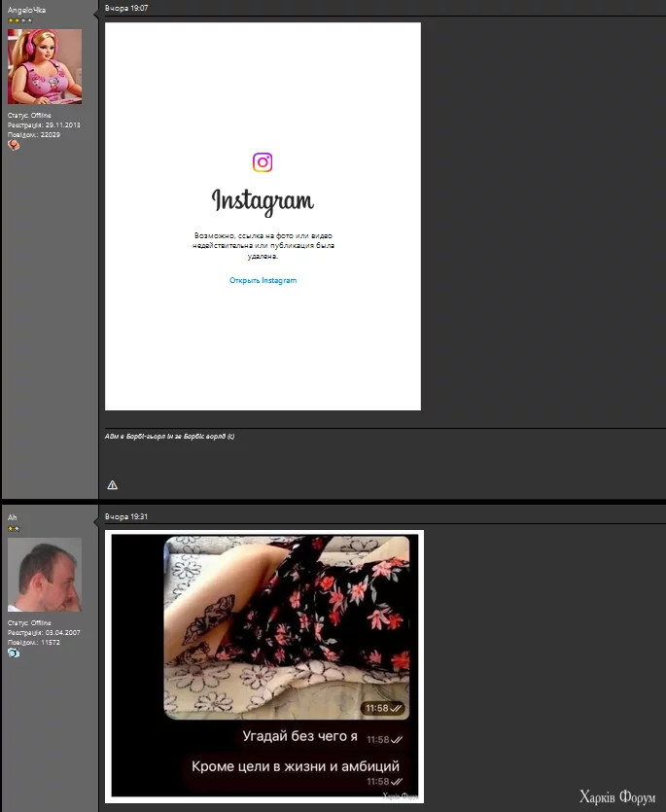This screenshot has height=812, width=666.
Task: Click the Харків Форум watermark logo
Action: tap(617, 797)
